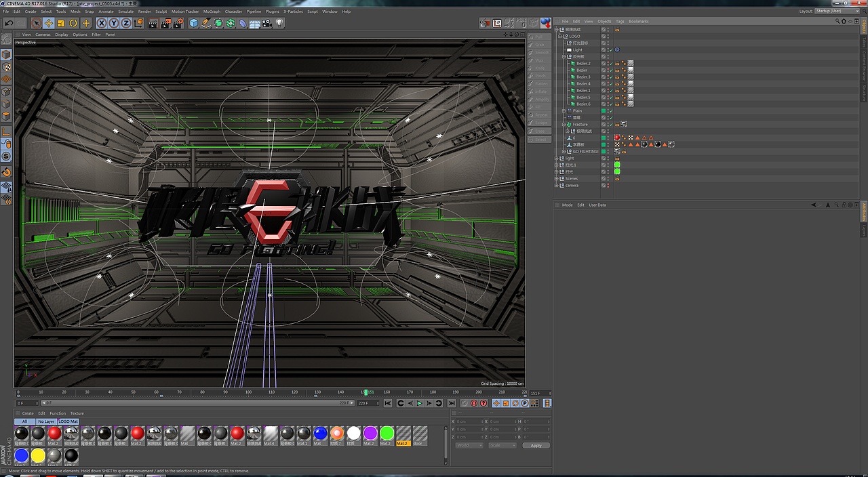868x477 pixels.
Task: Click the Cube primitive icon
Action: click(194, 23)
